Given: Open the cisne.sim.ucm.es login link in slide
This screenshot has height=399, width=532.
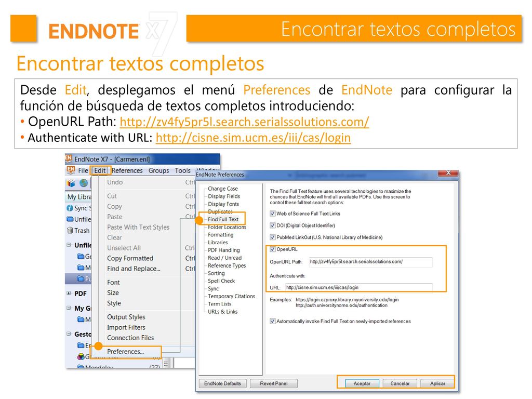Looking at the screenshot, I should 253,137.
